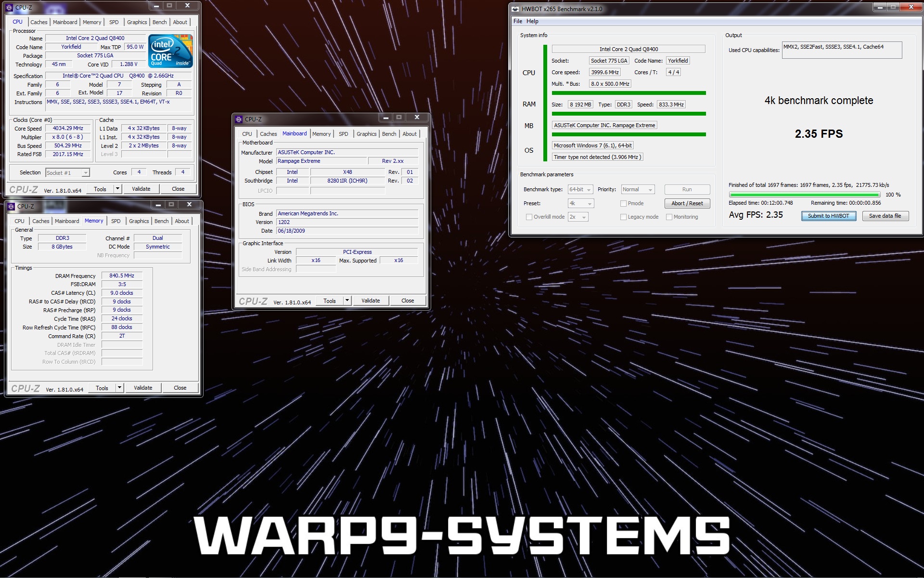The width and height of the screenshot is (924, 578).
Task: Enable Overkill mode checkbox
Action: tap(529, 217)
